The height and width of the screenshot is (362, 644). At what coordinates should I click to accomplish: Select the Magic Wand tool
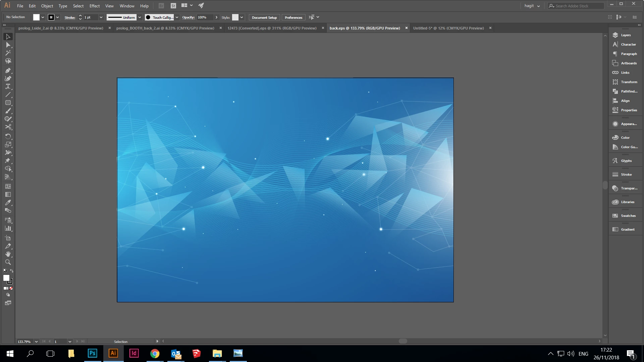point(8,53)
